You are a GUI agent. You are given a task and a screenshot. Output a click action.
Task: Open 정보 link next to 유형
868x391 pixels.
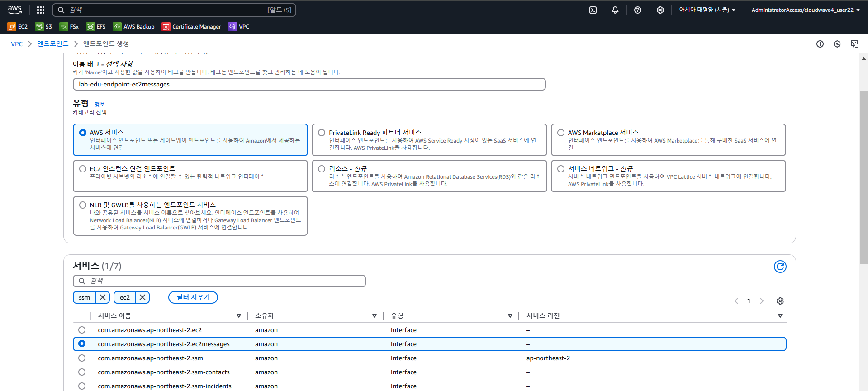coord(100,105)
